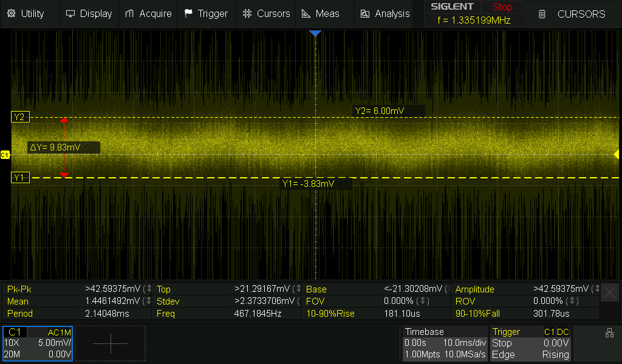Click the red Stop run-state indicator
Screen dimensions: 622x364
click(502, 7)
